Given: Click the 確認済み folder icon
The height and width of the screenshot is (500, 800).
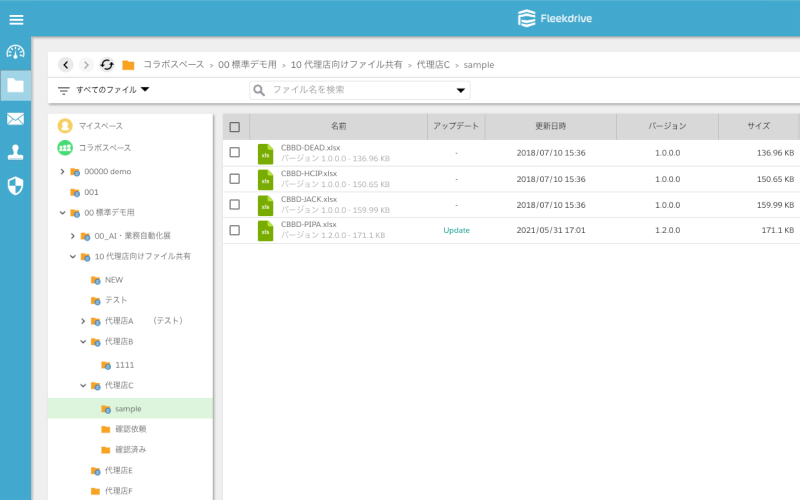Looking at the screenshot, I should pyautogui.click(x=106, y=449).
